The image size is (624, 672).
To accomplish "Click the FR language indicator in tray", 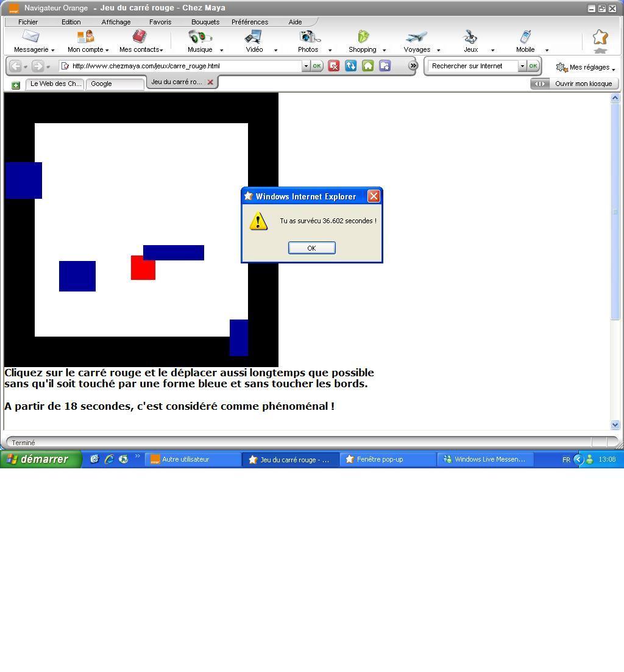I will pos(565,460).
